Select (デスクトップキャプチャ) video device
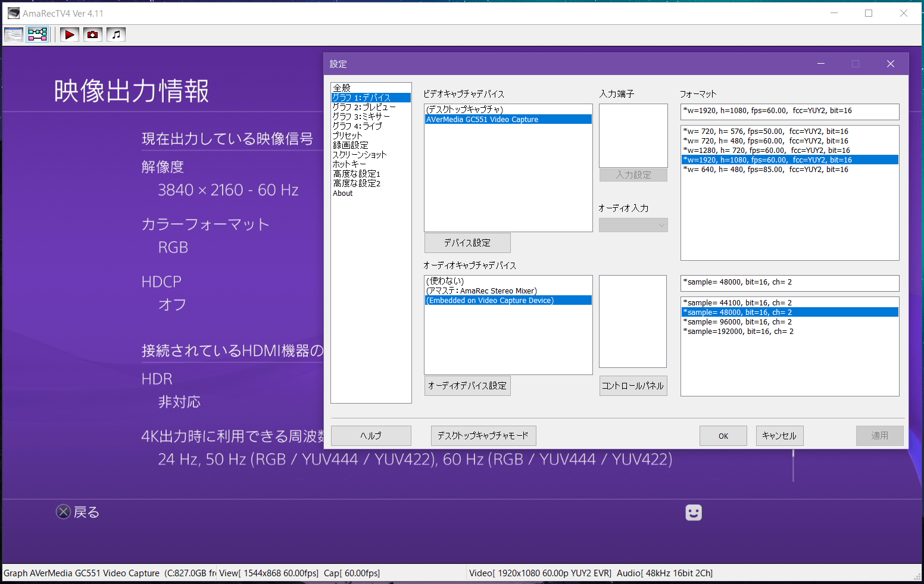This screenshot has width=924, height=584. point(508,110)
